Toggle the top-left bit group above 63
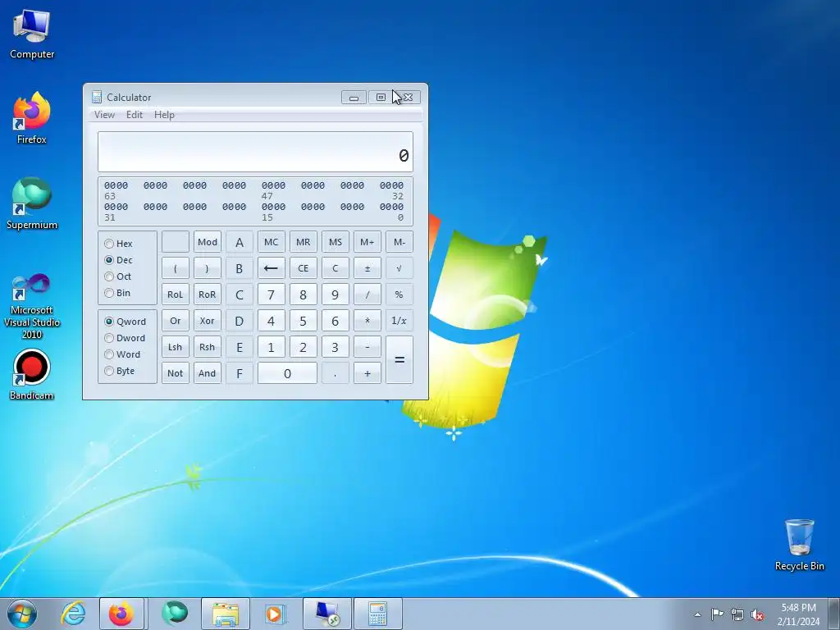 point(116,185)
